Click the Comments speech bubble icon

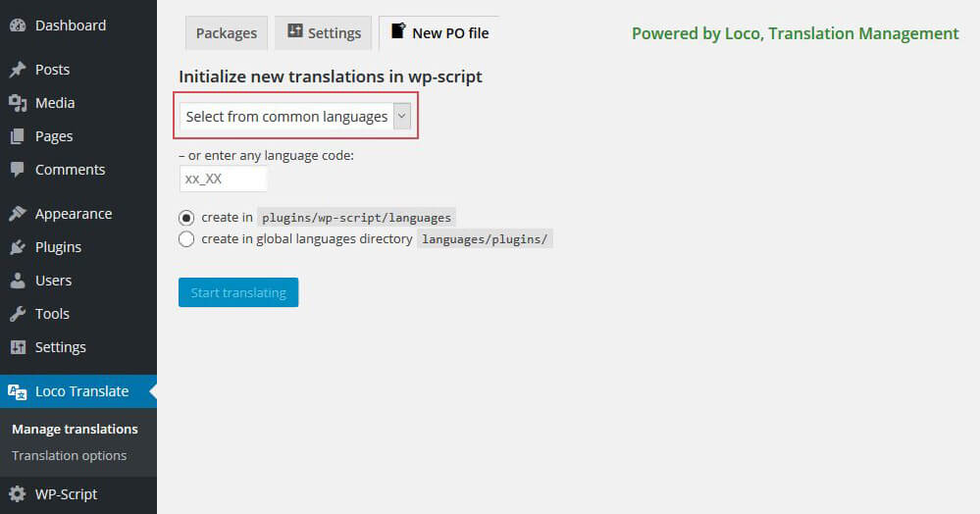(18, 170)
